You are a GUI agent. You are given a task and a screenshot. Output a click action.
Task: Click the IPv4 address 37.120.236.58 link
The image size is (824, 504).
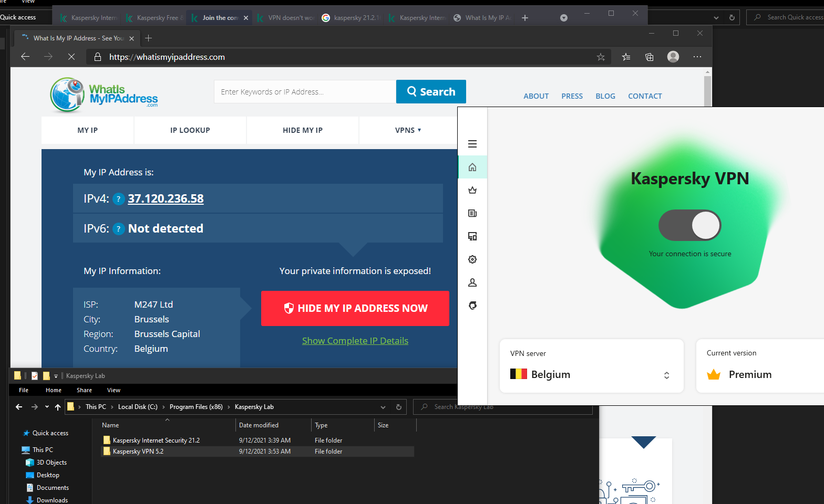[166, 198]
